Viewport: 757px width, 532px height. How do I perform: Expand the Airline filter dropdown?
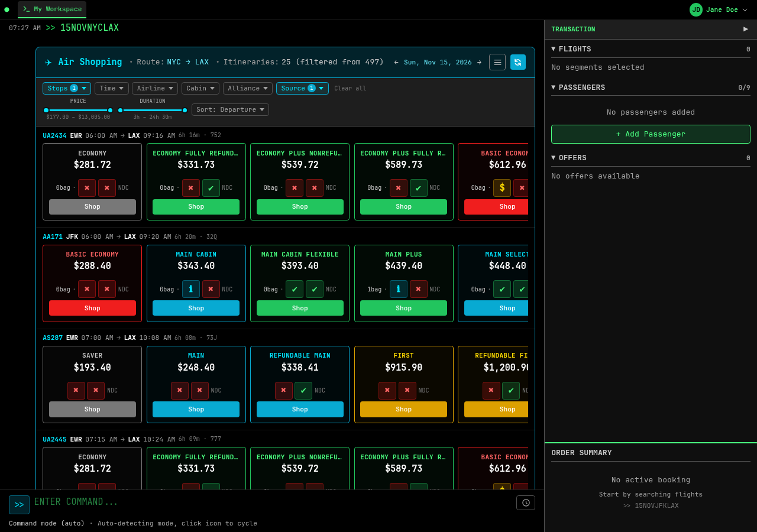pos(155,88)
